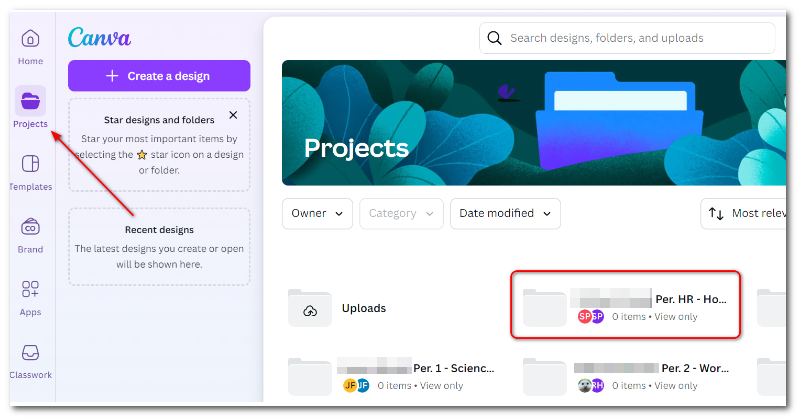The width and height of the screenshot is (797, 417).
Task: Click the Canva logo
Action: [x=99, y=37]
